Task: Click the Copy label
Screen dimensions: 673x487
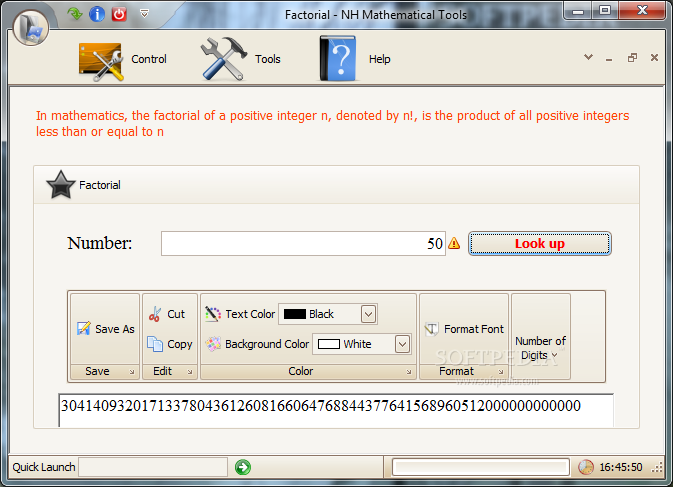Action: click(x=180, y=345)
